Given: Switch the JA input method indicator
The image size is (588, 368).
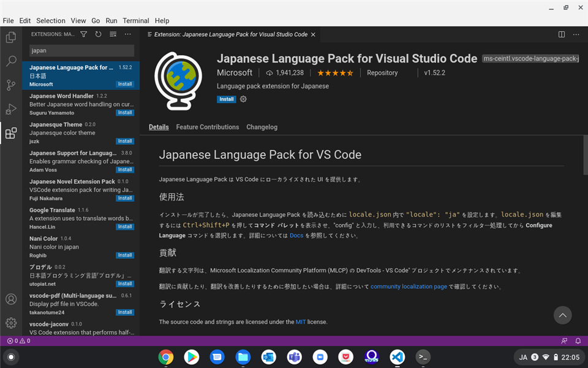Looking at the screenshot, I should pyautogui.click(x=522, y=358).
